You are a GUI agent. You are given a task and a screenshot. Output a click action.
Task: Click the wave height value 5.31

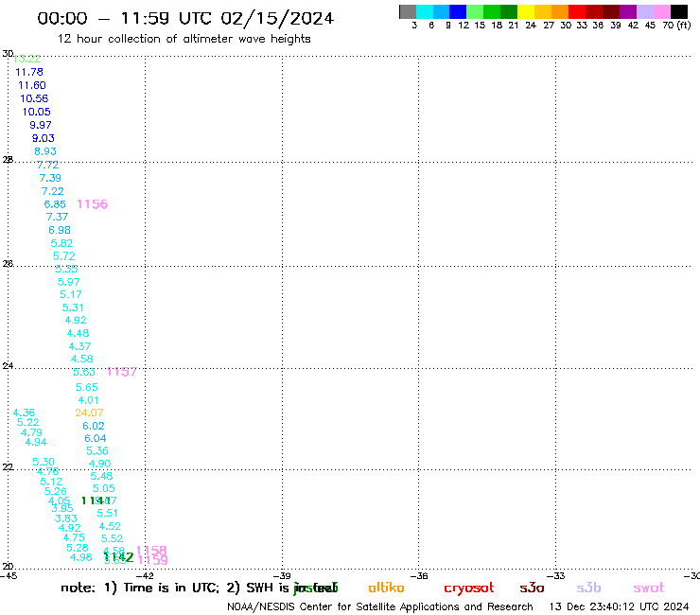[73, 307]
